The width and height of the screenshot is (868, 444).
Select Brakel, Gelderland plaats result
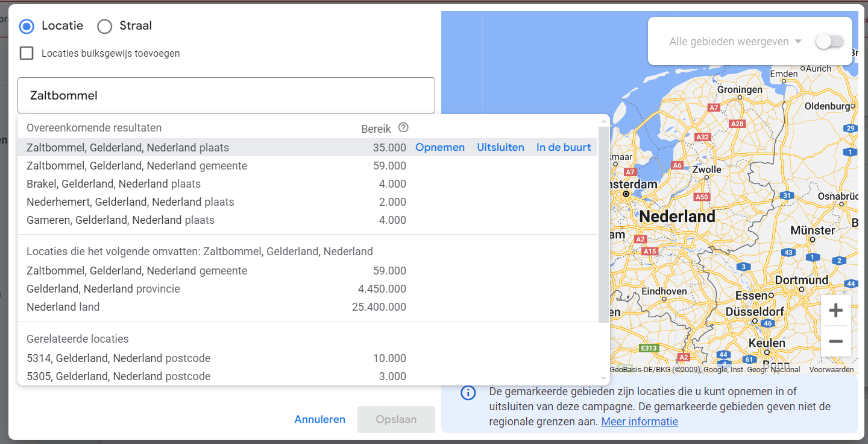(x=114, y=184)
